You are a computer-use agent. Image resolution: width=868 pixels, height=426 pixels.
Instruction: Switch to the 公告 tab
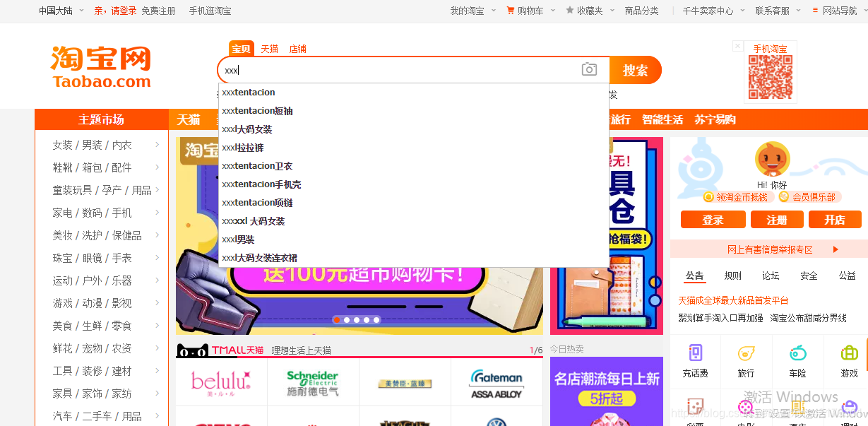pyautogui.click(x=694, y=276)
